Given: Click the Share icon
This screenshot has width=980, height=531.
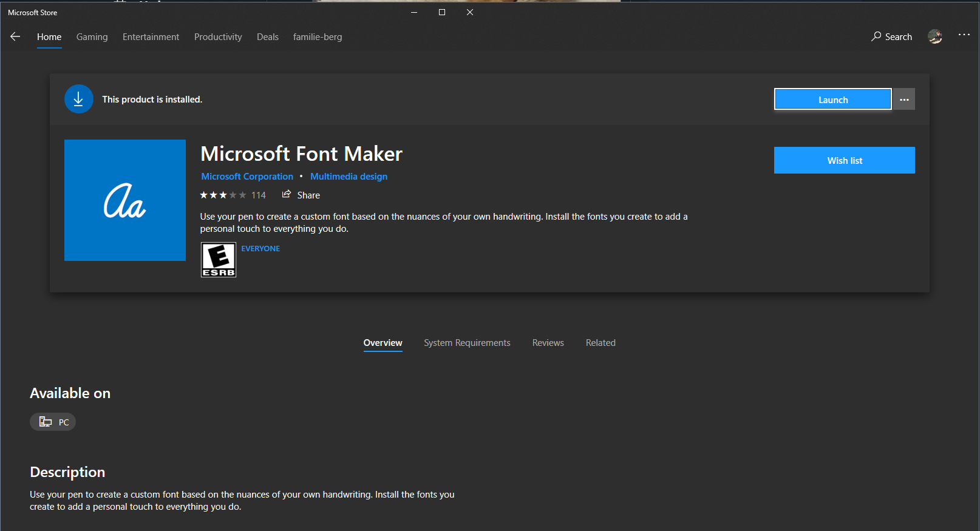Looking at the screenshot, I should pos(287,195).
